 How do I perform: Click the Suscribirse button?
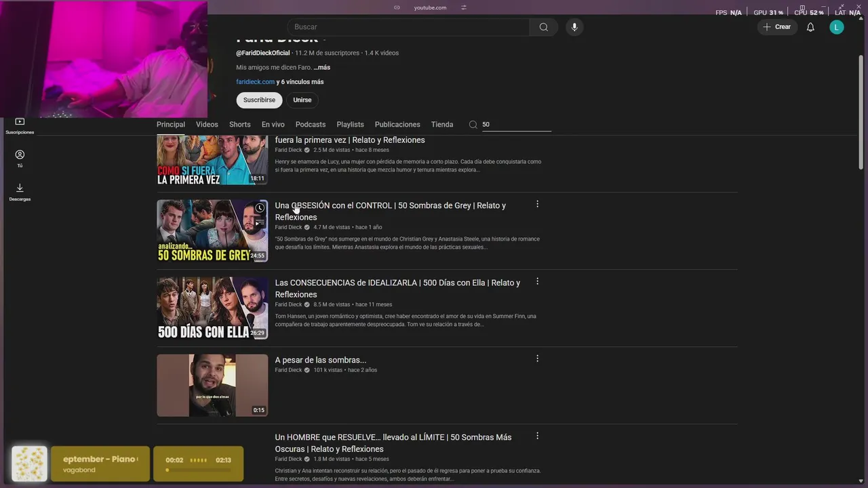(x=259, y=100)
